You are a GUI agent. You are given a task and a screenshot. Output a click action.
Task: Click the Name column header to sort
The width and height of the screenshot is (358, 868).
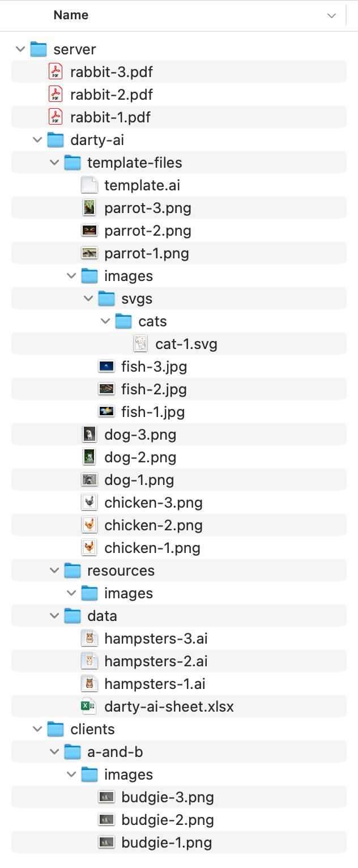(x=70, y=15)
